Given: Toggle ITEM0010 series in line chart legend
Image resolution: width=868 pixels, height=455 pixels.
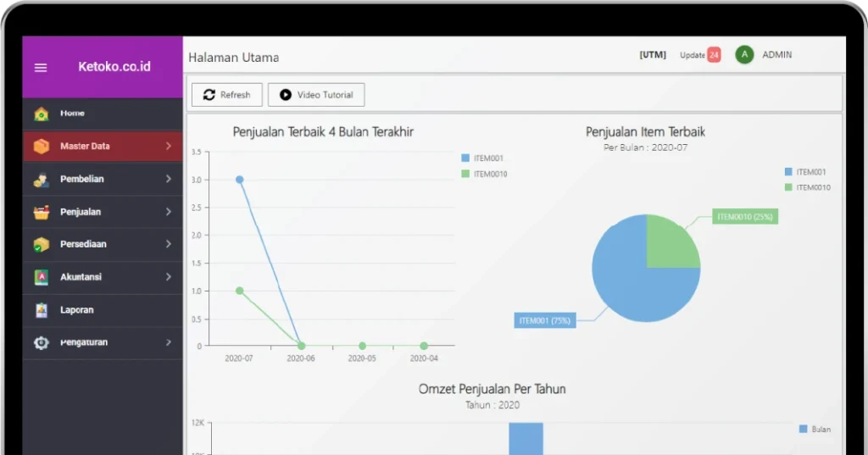Looking at the screenshot, I should (x=484, y=174).
